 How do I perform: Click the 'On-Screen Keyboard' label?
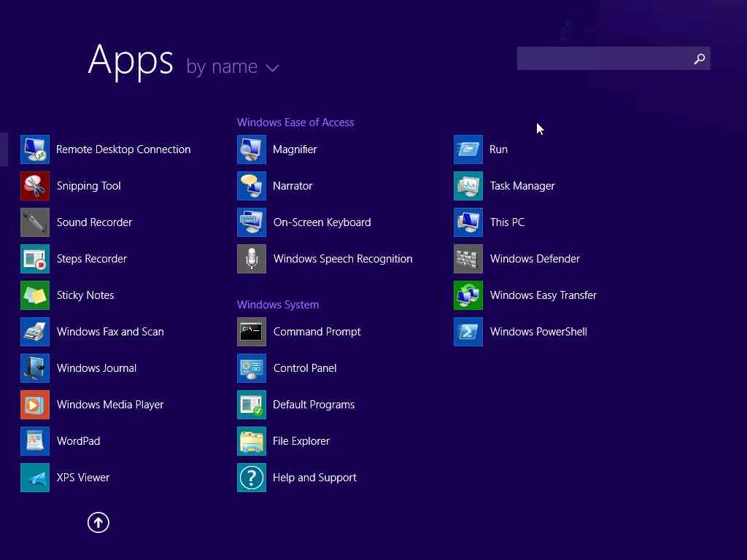pos(322,222)
